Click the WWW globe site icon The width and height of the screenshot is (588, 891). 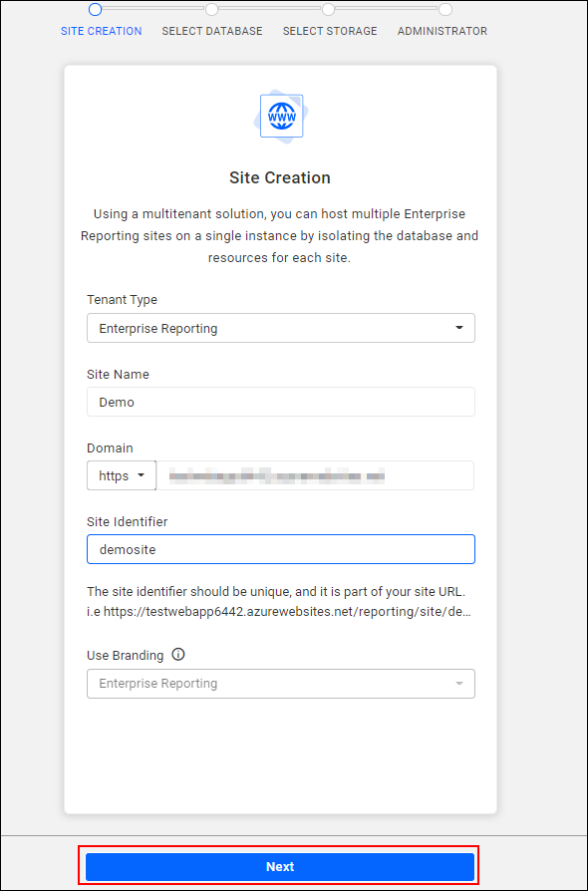coord(281,116)
